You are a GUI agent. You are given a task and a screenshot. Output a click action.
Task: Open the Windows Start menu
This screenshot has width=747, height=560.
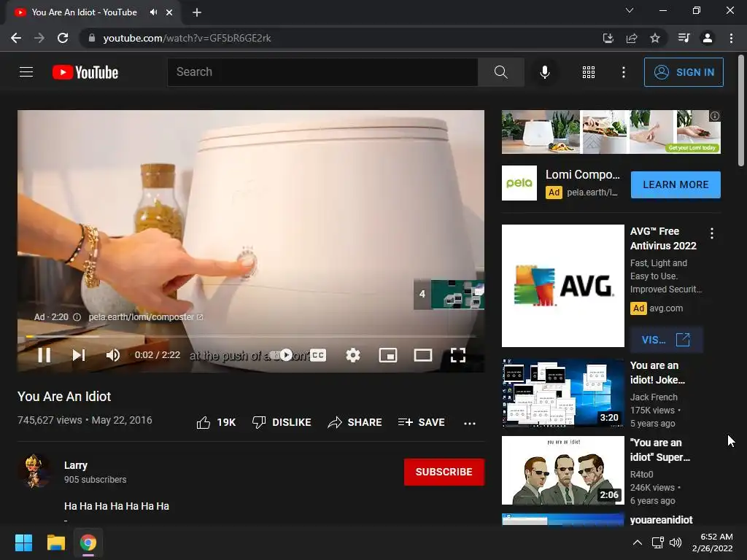click(x=23, y=542)
